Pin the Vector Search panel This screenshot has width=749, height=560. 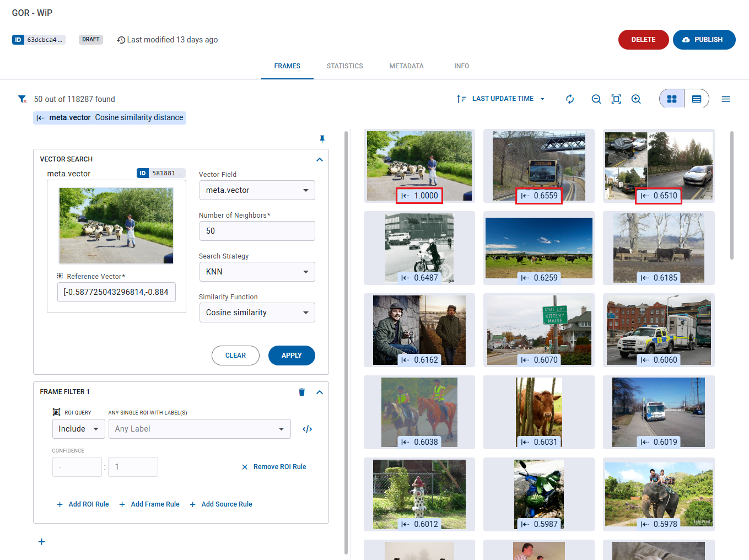click(x=322, y=139)
